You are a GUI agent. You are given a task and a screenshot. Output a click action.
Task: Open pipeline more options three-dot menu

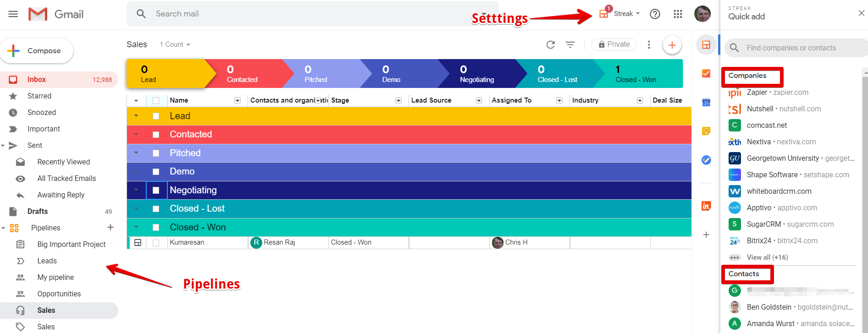tap(648, 44)
